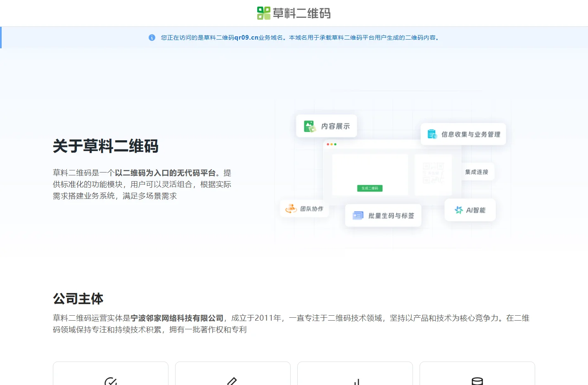
Task: Click the bold text 以二维码为入口的无代码平台
Action: click(166, 173)
